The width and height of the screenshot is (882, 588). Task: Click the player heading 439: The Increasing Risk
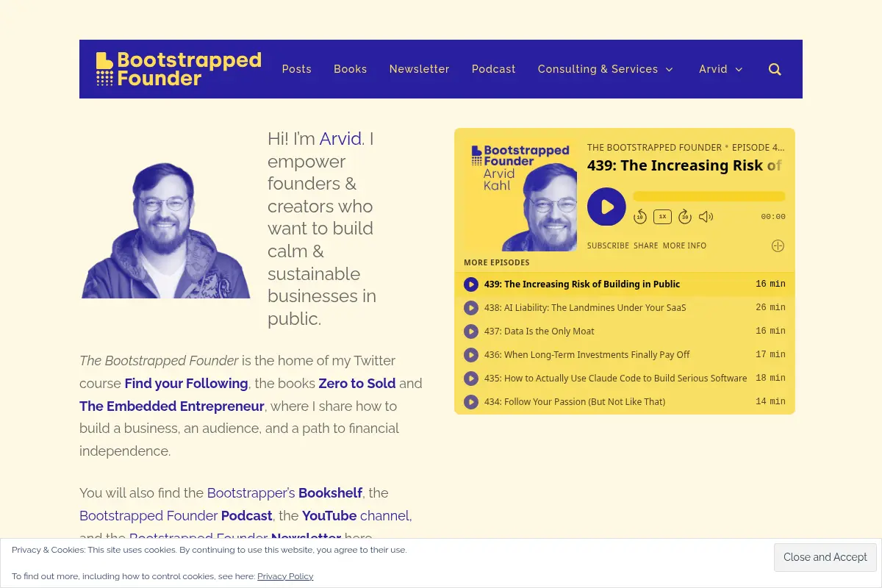coord(684,165)
